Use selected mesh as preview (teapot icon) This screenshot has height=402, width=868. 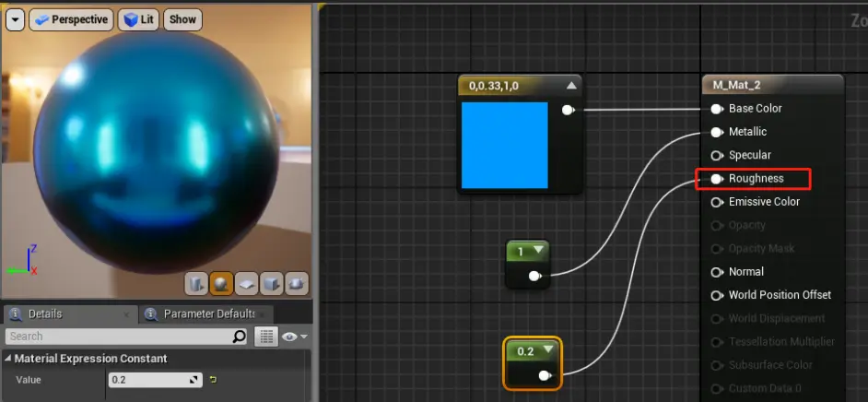point(297,283)
